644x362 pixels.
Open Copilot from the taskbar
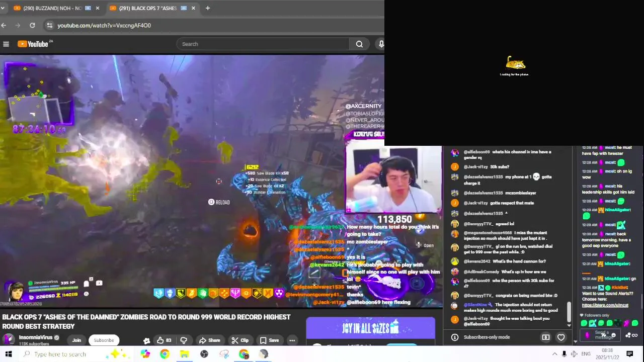click(x=145, y=354)
